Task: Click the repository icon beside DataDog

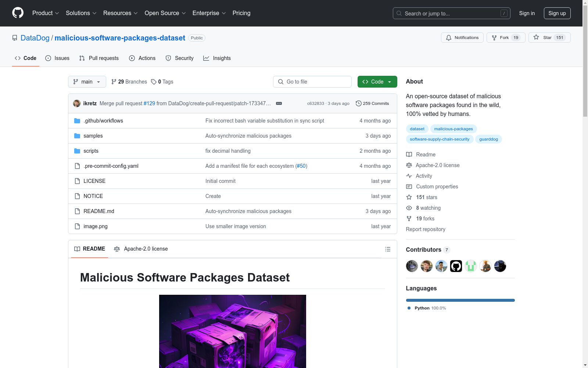Action: pos(15,38)
